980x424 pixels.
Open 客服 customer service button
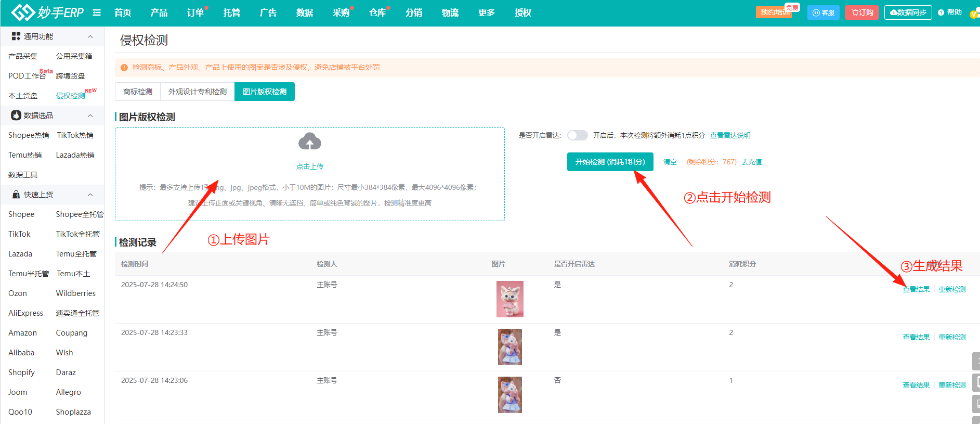pos(824,12)
